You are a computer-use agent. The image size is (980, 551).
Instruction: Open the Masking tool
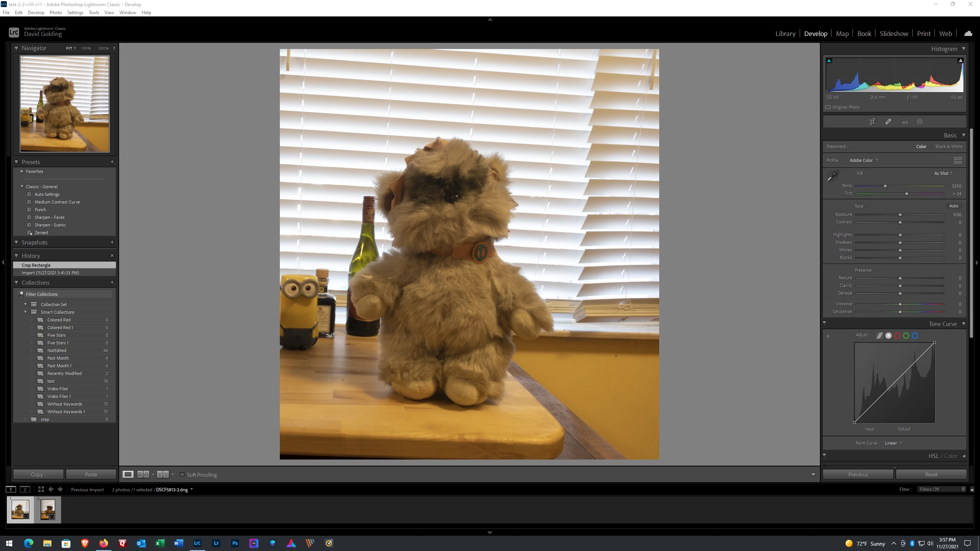(x=920, y=122)
